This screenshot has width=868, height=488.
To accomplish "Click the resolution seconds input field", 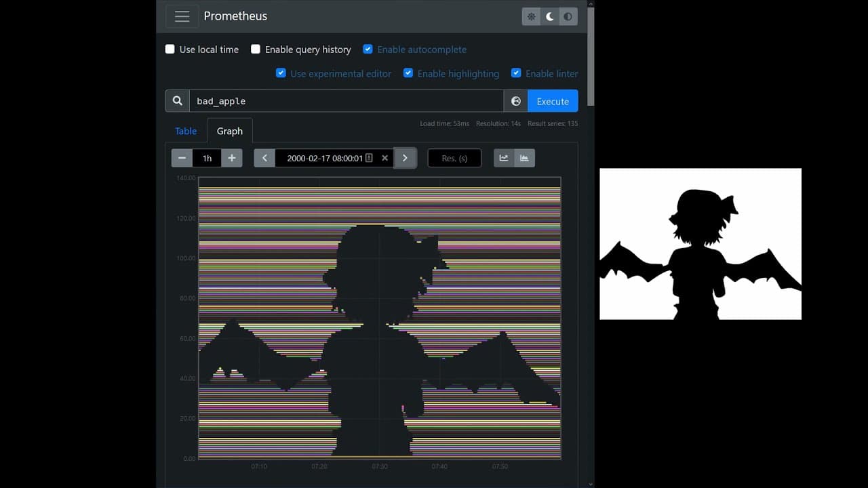I will (x=454, y=158).
